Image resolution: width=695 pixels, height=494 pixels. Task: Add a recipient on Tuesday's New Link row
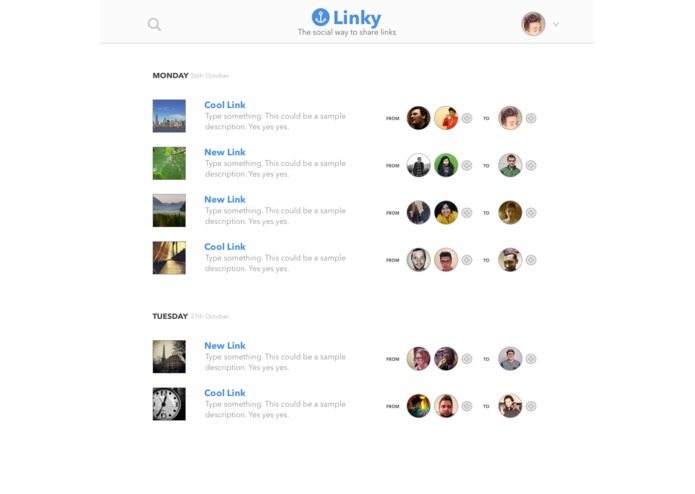click(x=531, y=359)
